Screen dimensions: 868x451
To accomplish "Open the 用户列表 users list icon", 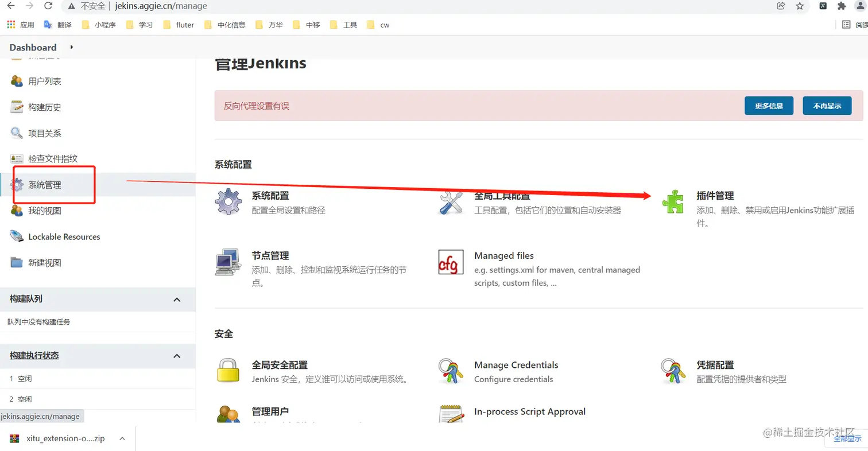I will point(17,81).
